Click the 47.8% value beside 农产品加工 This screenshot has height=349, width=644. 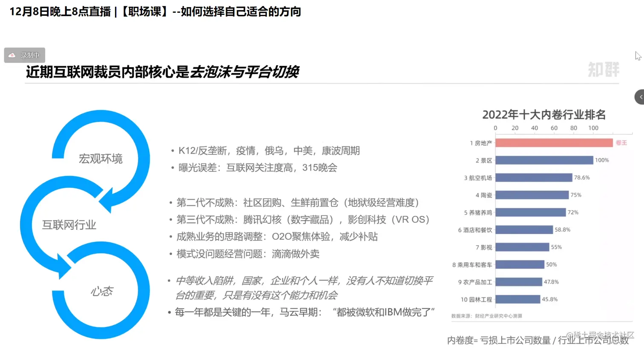click(x=551, y=282)
